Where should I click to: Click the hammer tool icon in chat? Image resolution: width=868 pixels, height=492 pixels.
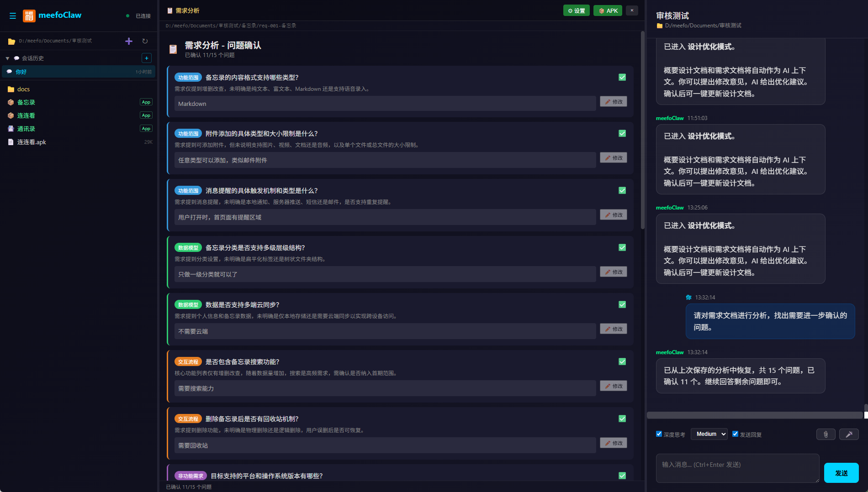849,434
